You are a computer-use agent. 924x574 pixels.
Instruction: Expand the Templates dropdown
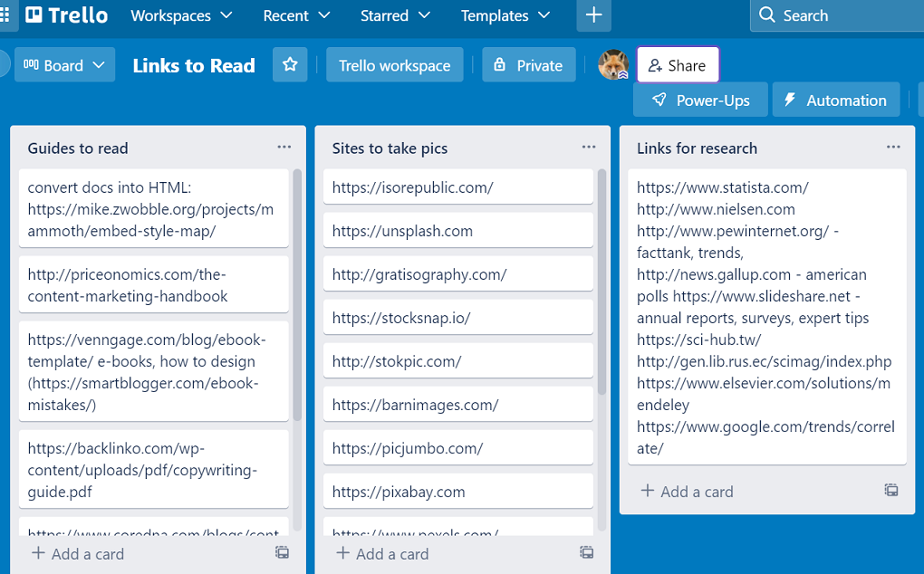505,16
